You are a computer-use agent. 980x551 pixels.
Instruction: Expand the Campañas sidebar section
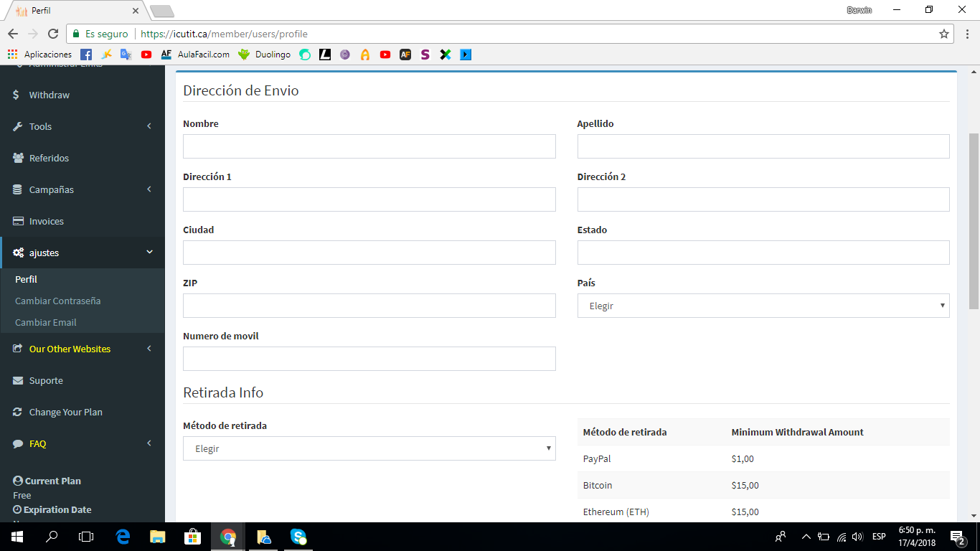point(52,189)
